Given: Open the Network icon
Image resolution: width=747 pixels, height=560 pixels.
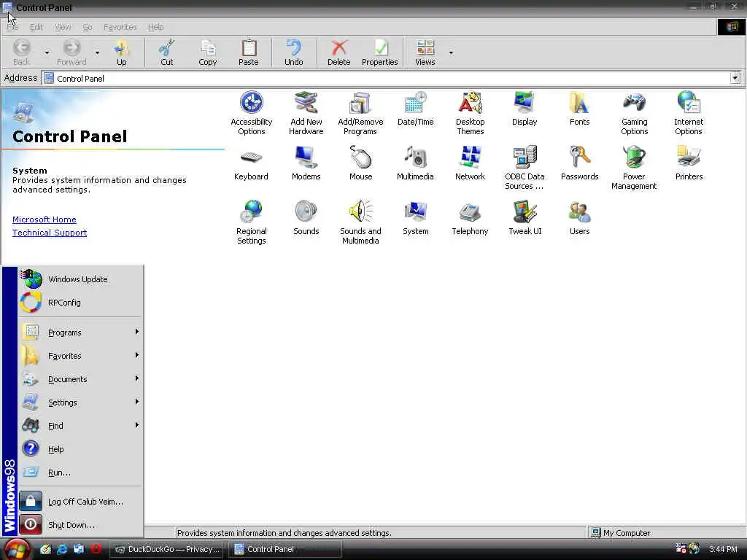Looking at the screenshot, I should 471,163.
